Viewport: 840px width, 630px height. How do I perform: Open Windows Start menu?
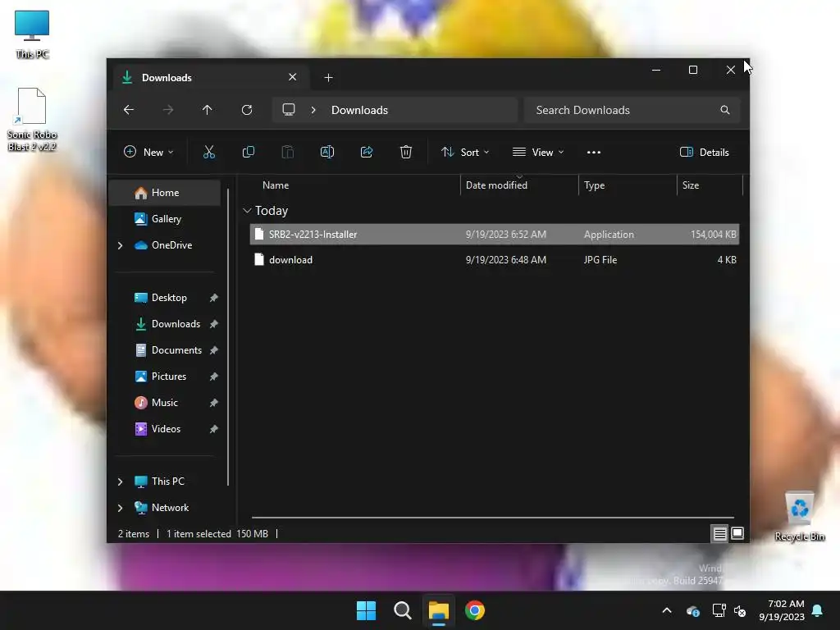click(367, 610)
